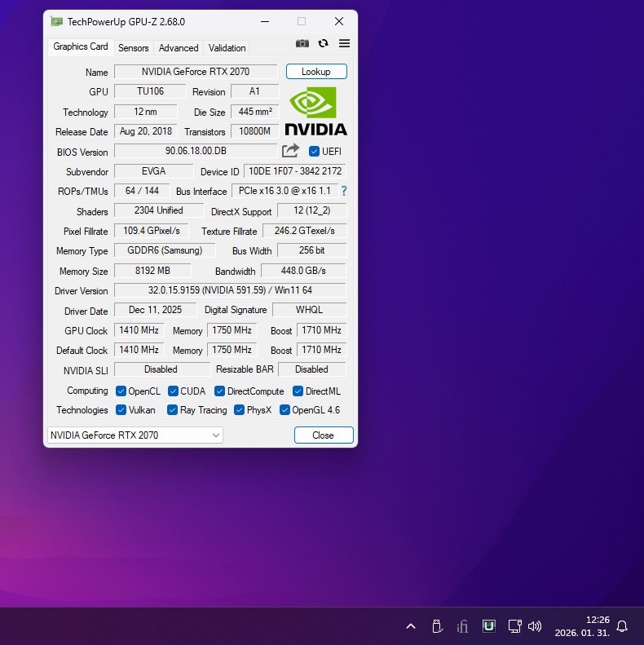Click the Close button
The height and width of the screenshot is (645, 644).
(324, 435)
